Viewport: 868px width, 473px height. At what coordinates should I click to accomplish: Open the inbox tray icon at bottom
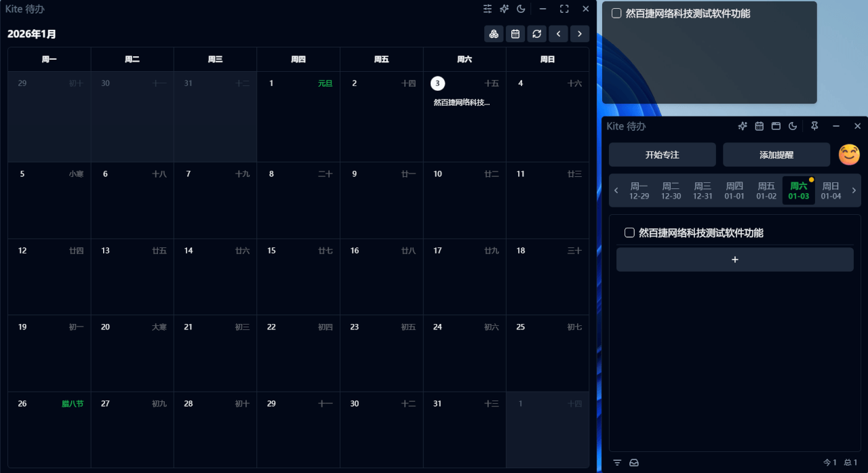tap(634, 463)
